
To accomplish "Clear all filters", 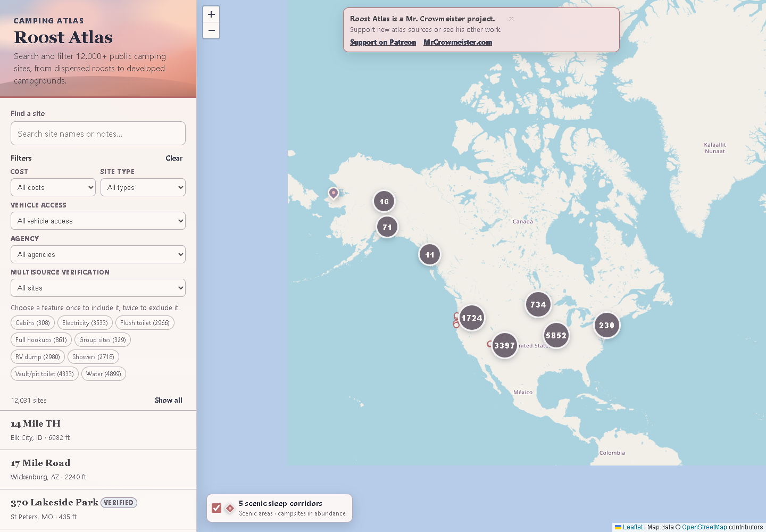I will pyautogui.click(x=174, y=158).
